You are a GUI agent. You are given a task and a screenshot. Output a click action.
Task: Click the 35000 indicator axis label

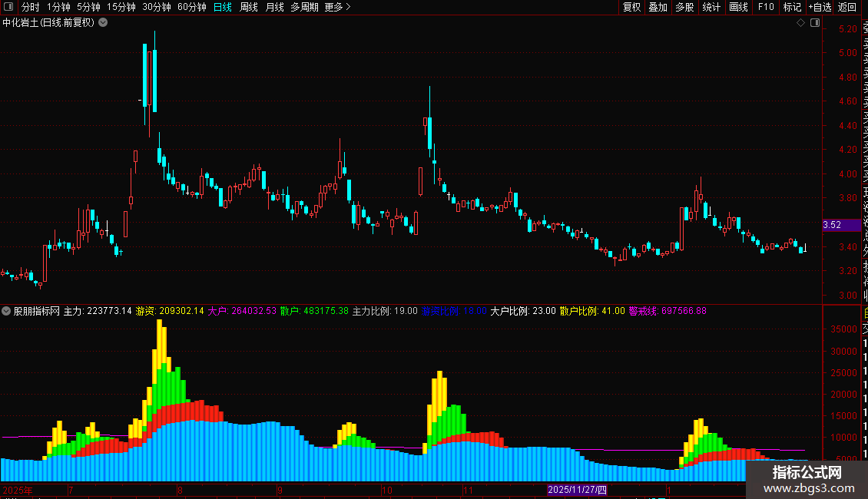pos(843,329)
